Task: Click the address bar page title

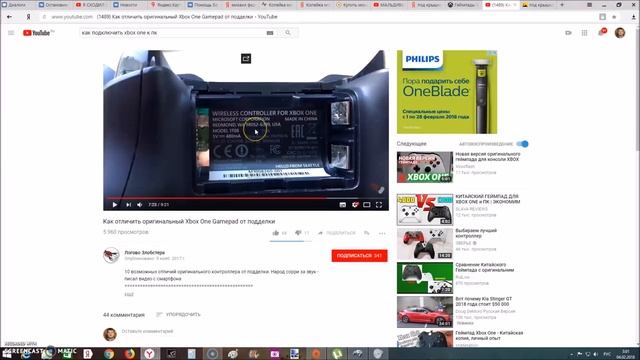Action: [x=187, y=17]
